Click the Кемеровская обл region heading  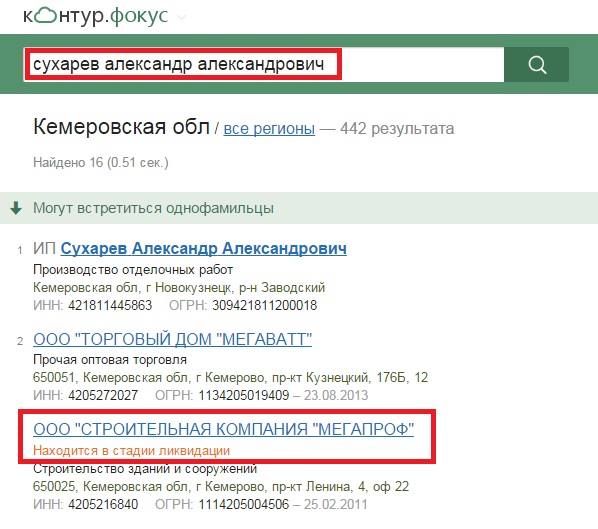(121, 127)
